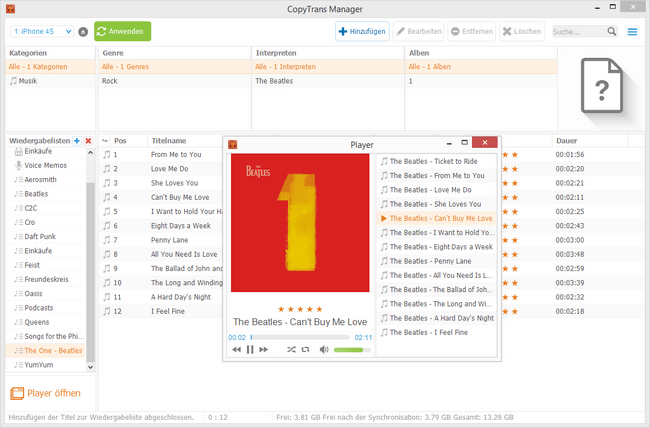Skip to next track in Player
This screenshot has width=650, height=428.
(264, 350)
